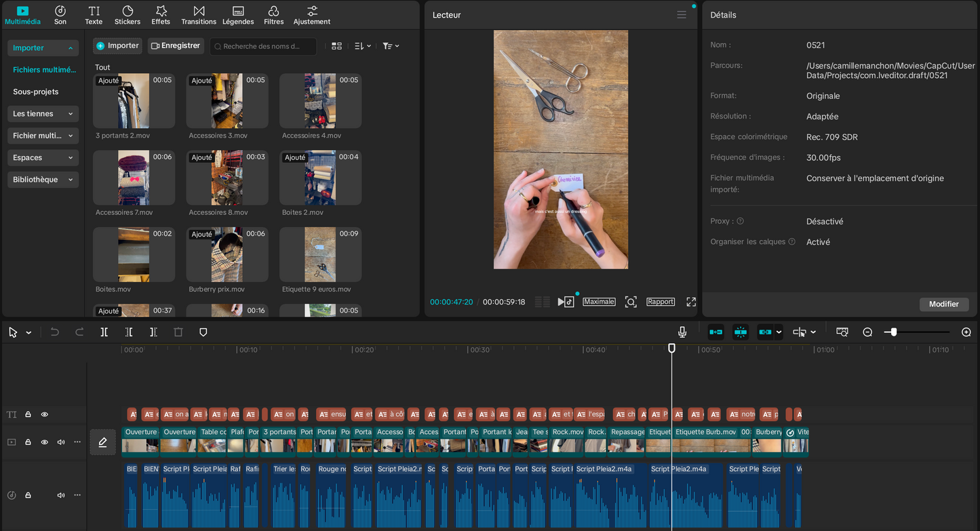Click the undo arrow in timeline toolbar

click(x=55, y=332)
